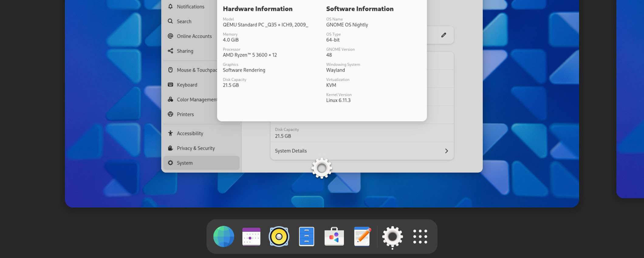Open Mouse & Touchpad settings
The height and width of the screenshot is (258, 644).
190,70
